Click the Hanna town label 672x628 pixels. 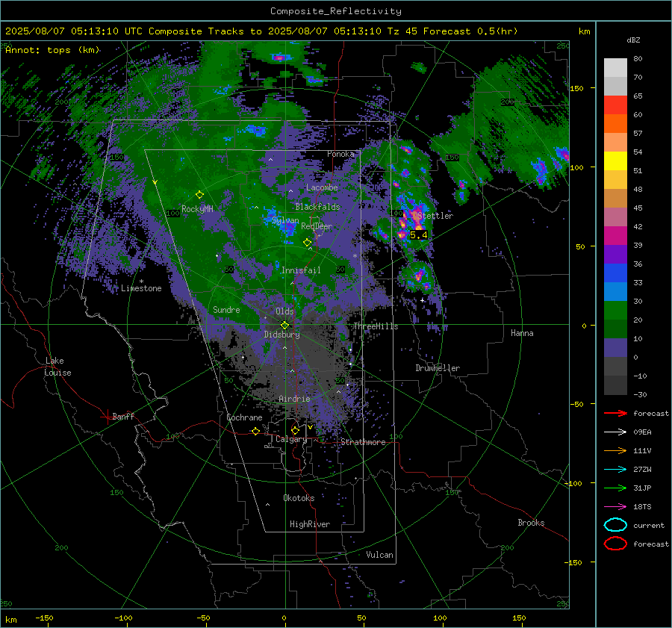click(x=522, y=333)
